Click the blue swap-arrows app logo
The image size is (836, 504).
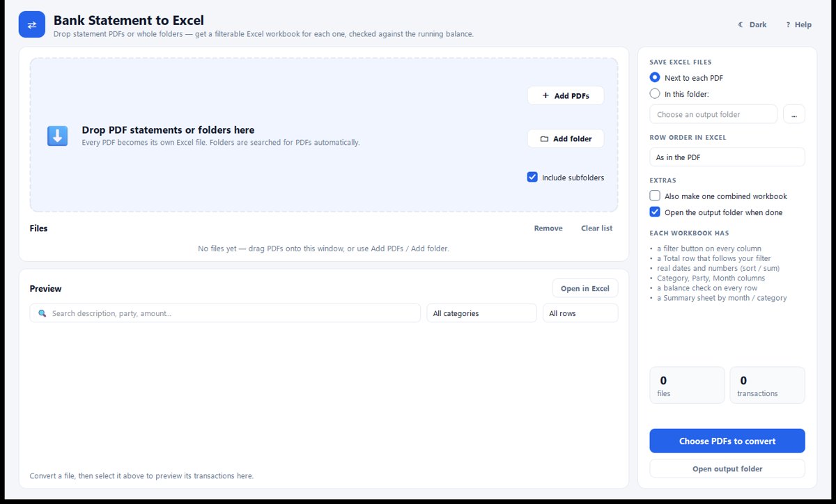(x=32, y=24)
